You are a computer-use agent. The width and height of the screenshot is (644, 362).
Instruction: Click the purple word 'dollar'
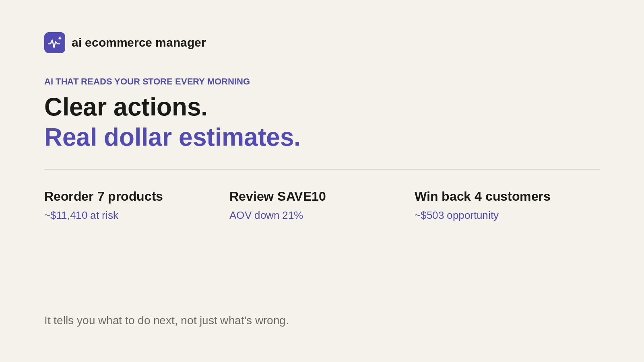pos(138,137)
